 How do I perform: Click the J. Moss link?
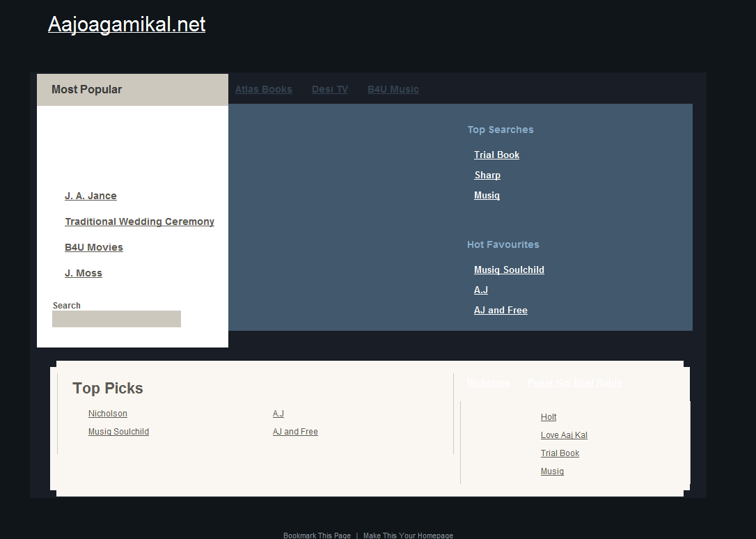(84, 274)
